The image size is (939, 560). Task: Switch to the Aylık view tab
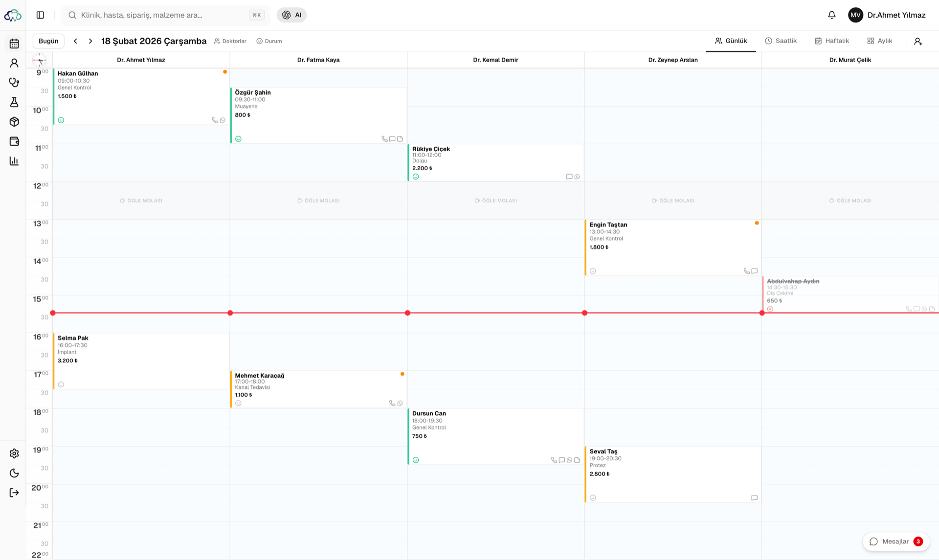coord(880,41)
